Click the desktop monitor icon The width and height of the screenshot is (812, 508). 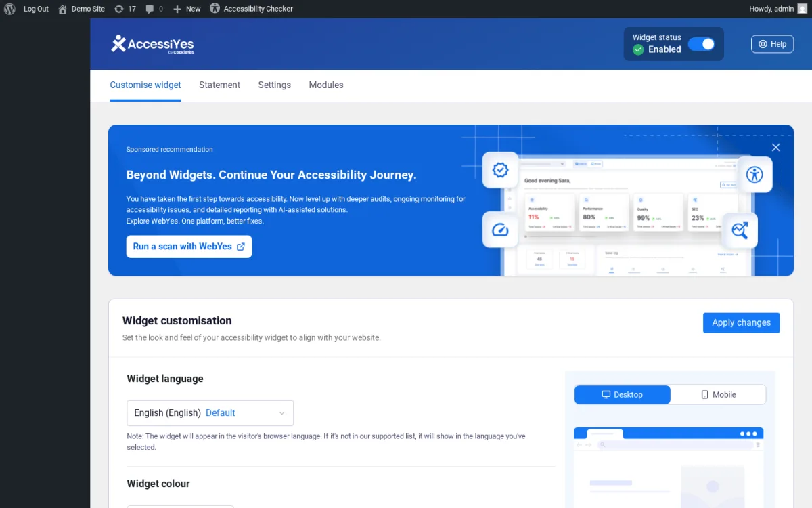tap(606, 395)
